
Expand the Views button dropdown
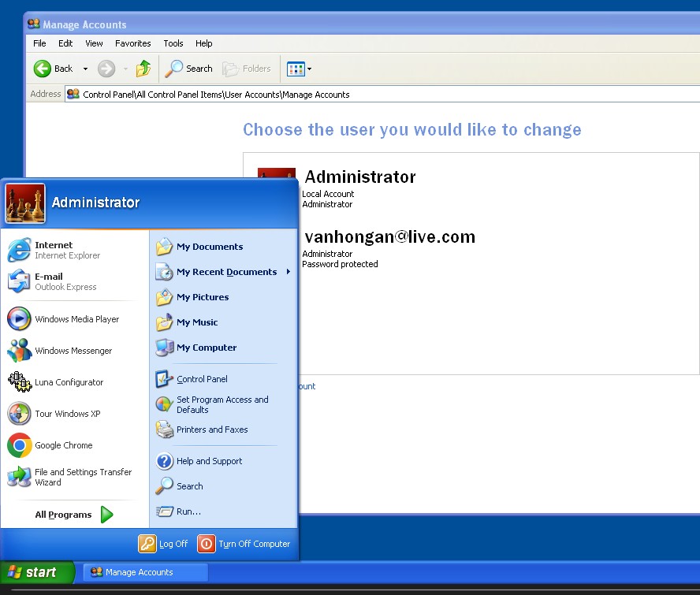309,69
